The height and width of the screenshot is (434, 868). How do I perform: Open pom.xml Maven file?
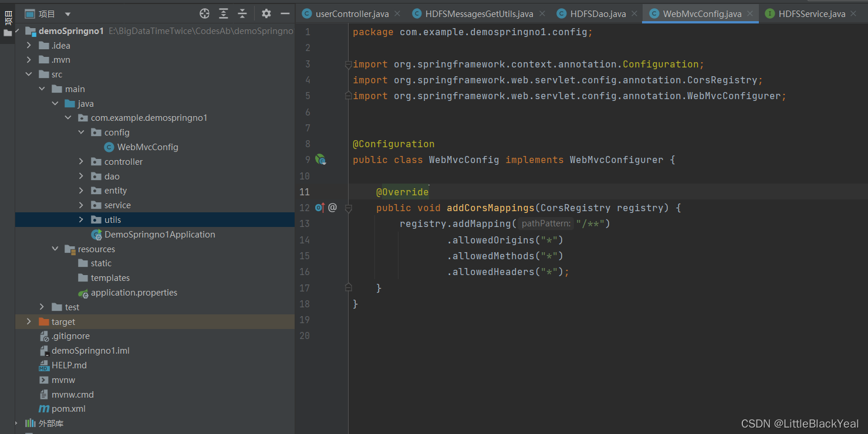tap(69, 409)
